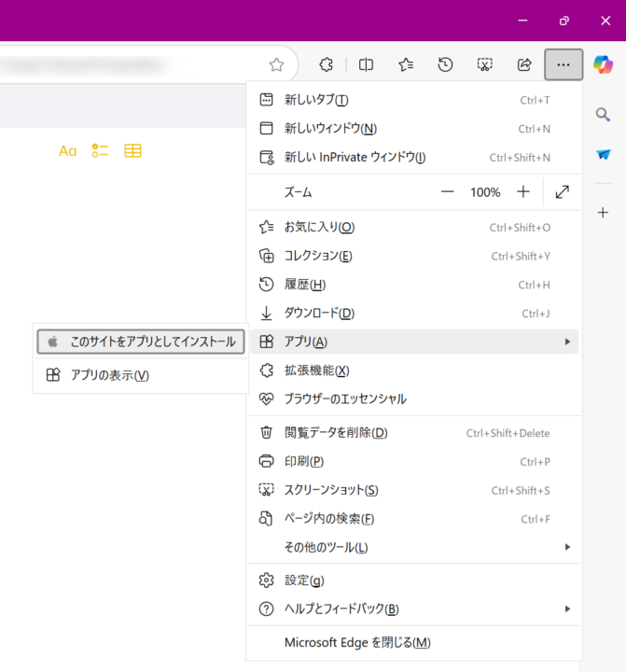The width and height of the screenshot is (626, 672).
Task: Click the yellow checklist icon
Action: 100,151
